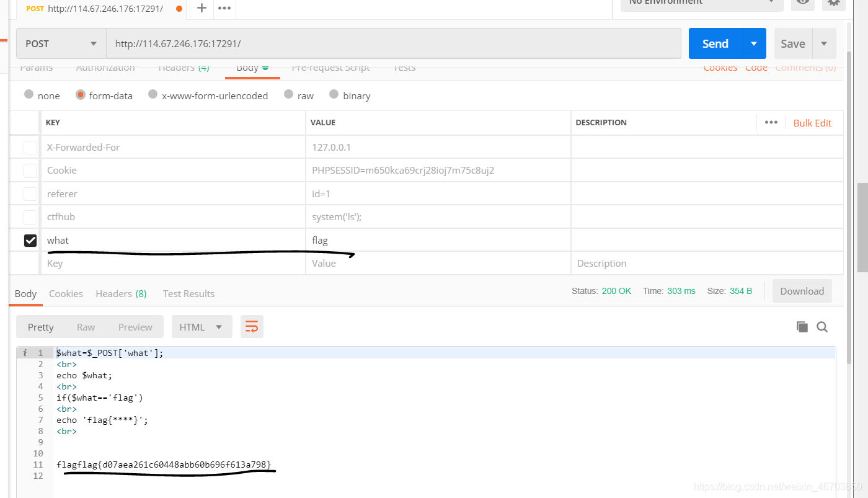Click the 'what' key cell
Image resolution: width=868 pixels, height=498 pixels.
[x=173, y=240]
